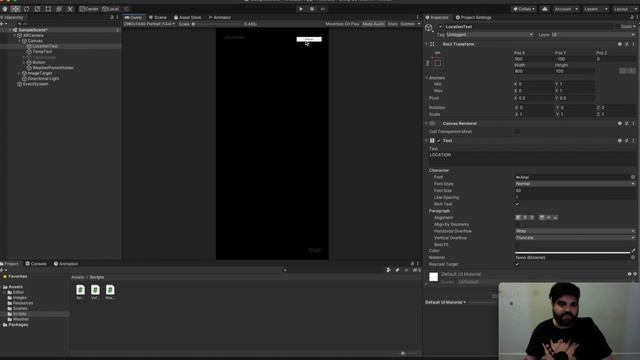Open the Font object picker
This screenshot has height=360, width=640.
point(633,177)
